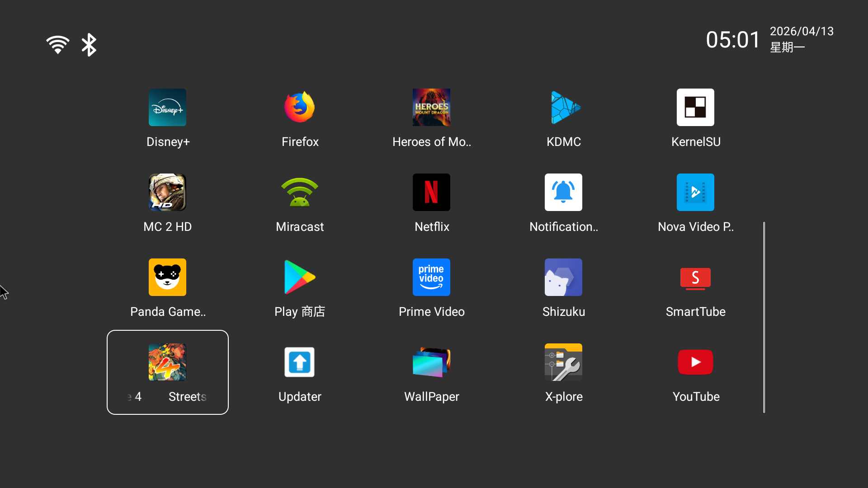This screenshot has width=868, height=488.
Task: Open the Disney+ app icon
Action: (167, 107)
